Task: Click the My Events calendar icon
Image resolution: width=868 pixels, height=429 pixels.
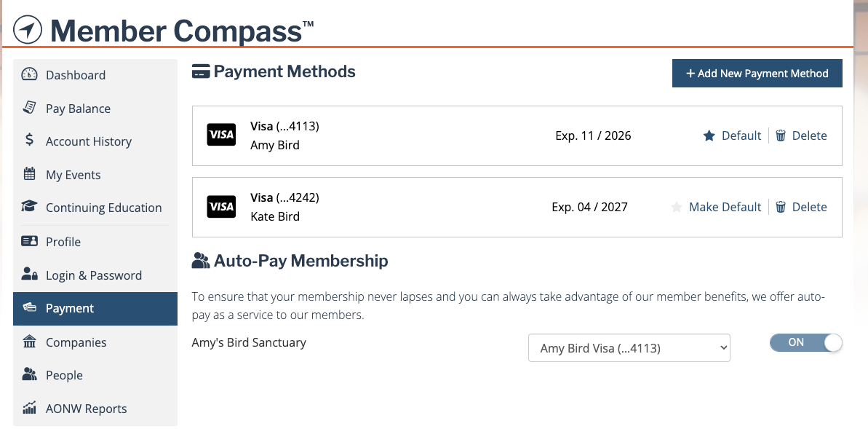Action: [x=29, y=174]
